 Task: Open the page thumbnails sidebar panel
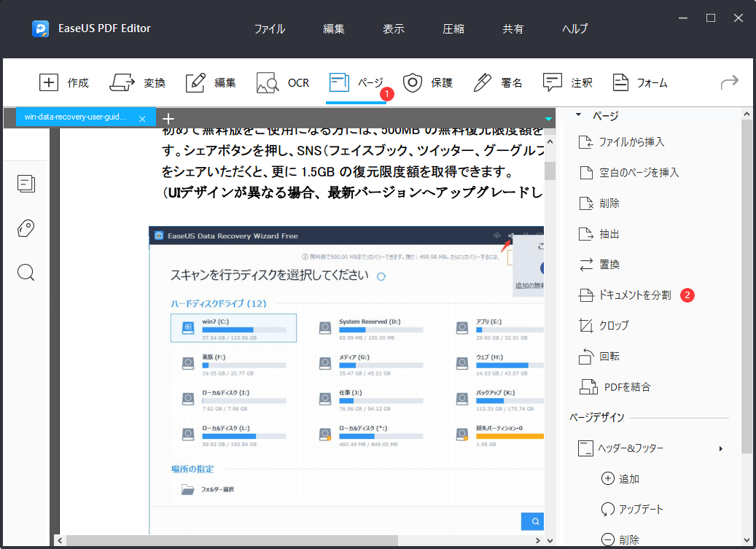26,184
